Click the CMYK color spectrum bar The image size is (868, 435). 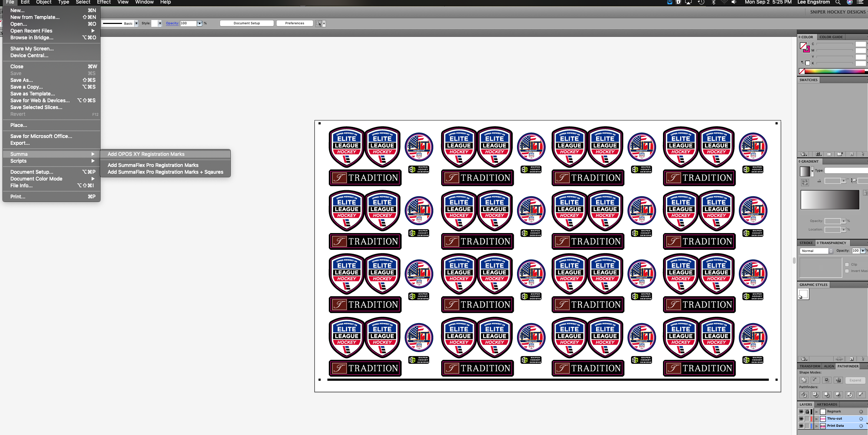835,71
